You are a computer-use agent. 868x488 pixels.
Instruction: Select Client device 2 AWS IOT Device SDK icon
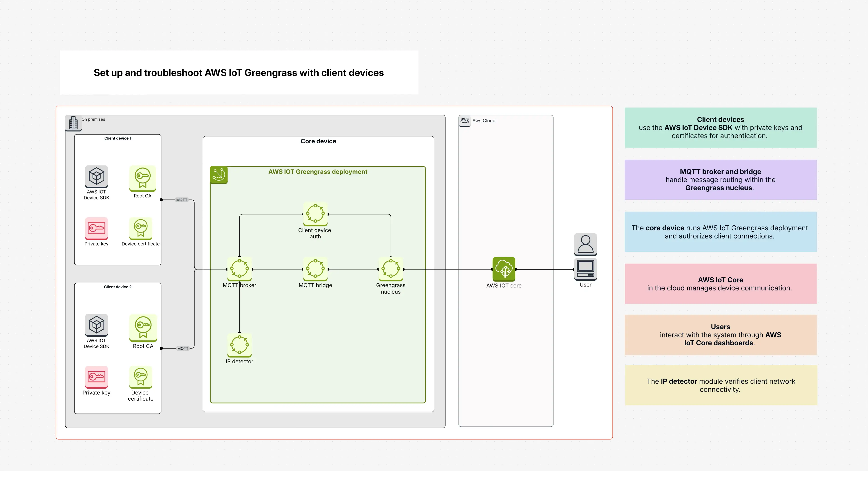[x=96, y=325]
